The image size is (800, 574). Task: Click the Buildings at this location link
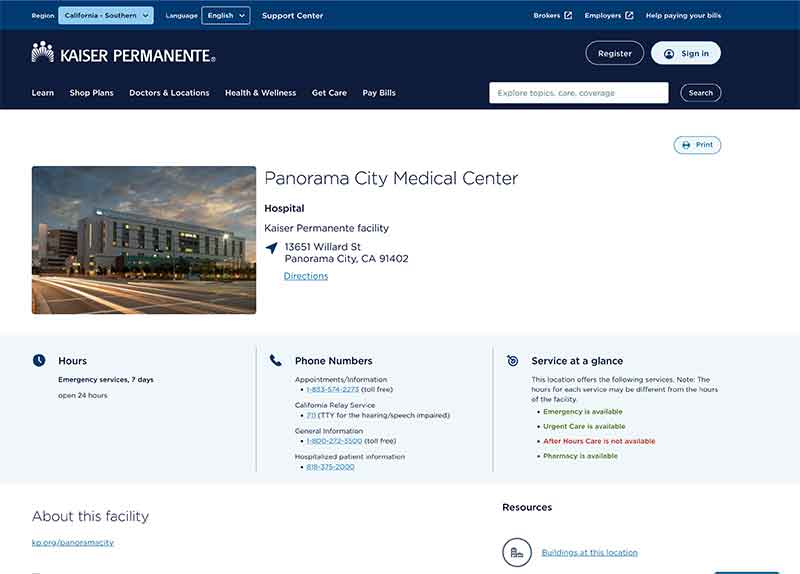[589, 552]
